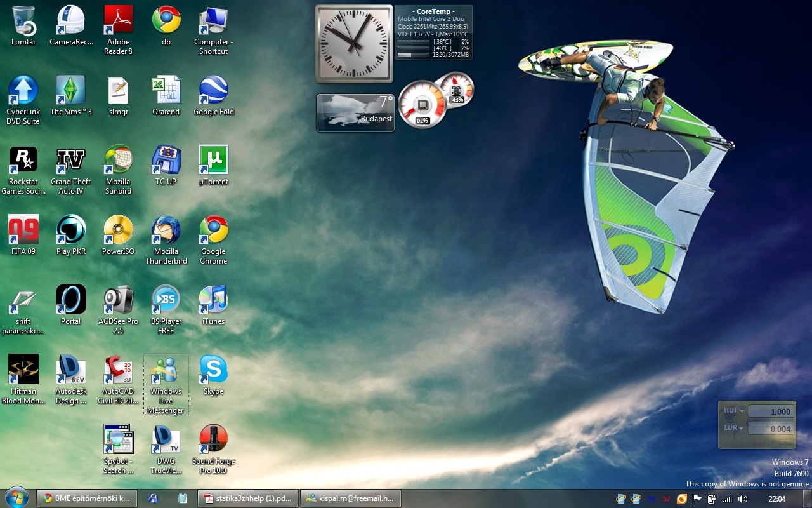Launch Grand Theft Auto IV
Image resolution: width=812 pixels, height=508 pixels.
(71, 170)
